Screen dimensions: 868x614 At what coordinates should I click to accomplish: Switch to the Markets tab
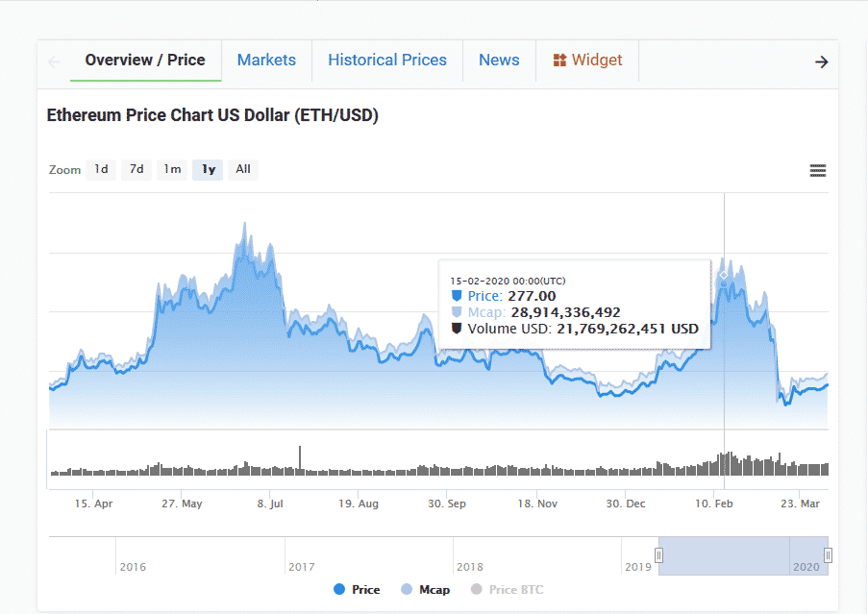[x=266, y=60]
